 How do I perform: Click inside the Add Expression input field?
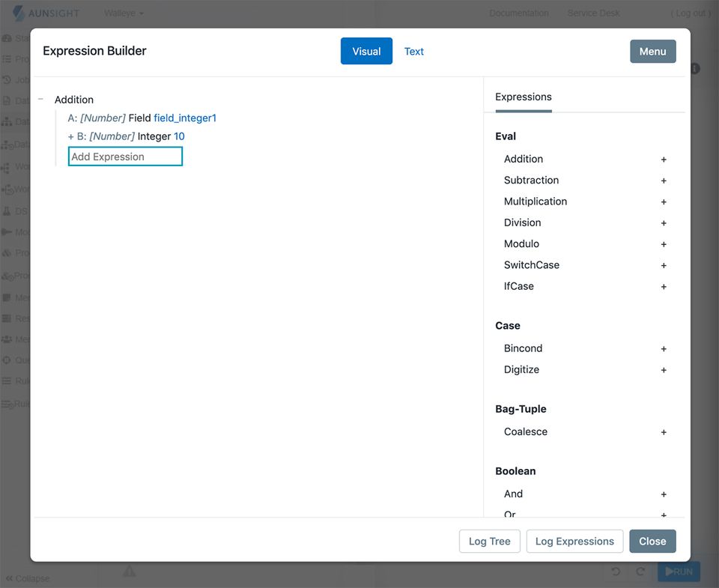pos(124,157)
